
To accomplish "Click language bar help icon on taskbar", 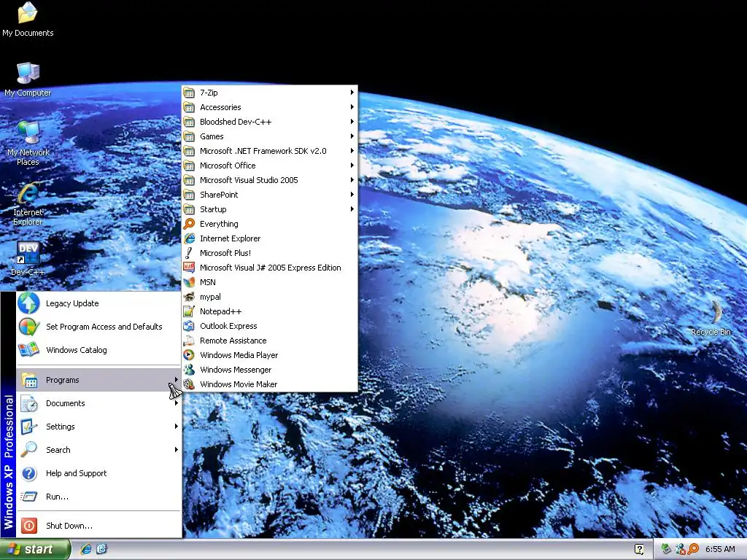I will click(639, 550).
